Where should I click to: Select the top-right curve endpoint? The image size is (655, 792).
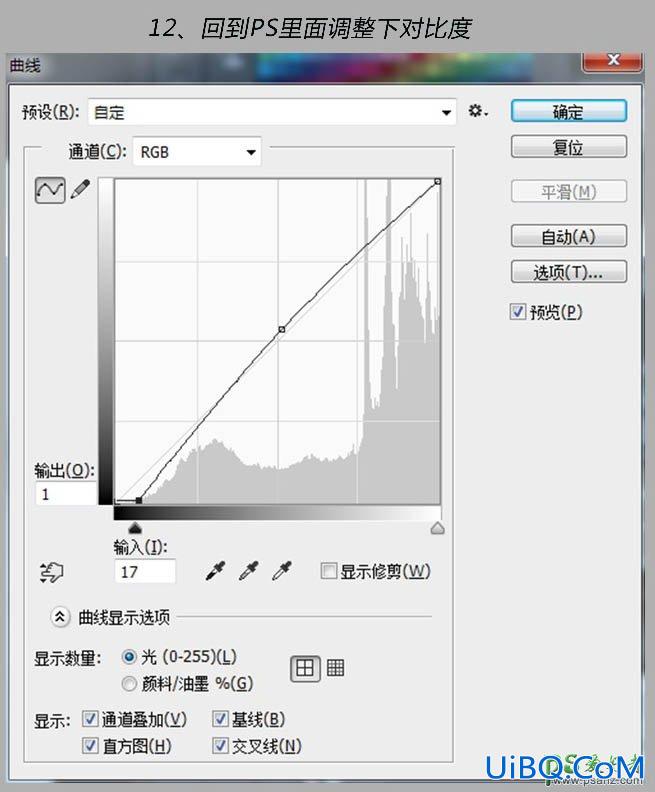[437, 181]
